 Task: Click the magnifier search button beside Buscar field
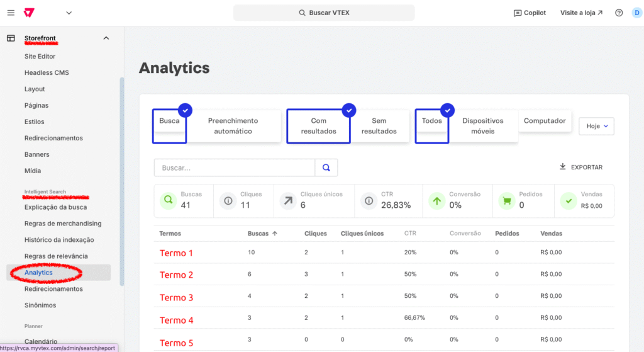326,167
